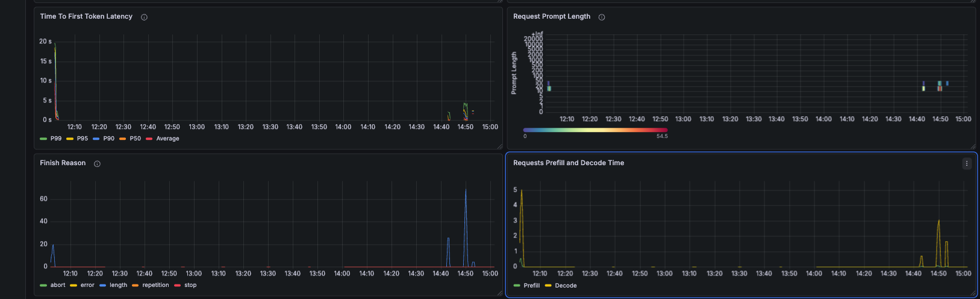Image resolution: width=980 pixels, height=299 pixels.
Task: Click resize handle of Finish Reason panel
Action: click(x=499, y=293)
